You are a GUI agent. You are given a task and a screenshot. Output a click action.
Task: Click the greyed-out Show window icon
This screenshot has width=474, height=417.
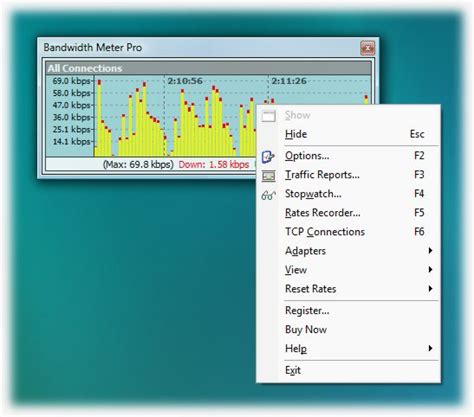coord(268,116)
